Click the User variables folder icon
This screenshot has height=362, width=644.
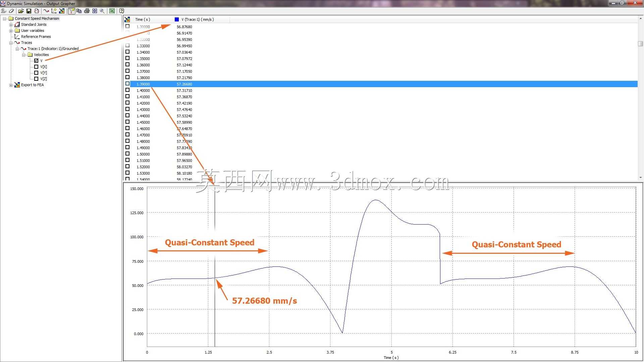(17, 31)
